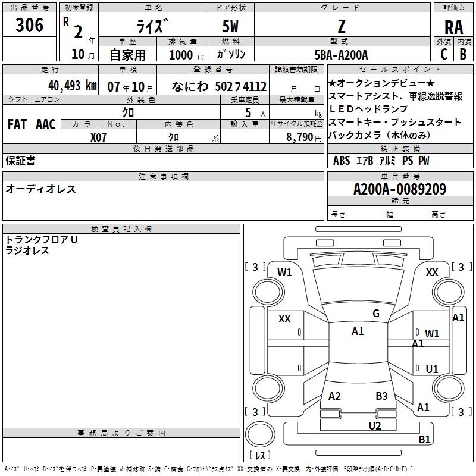
Task: Click the displacement value 1000 cc
Action: pyautogui.click(x=187, y=55)
